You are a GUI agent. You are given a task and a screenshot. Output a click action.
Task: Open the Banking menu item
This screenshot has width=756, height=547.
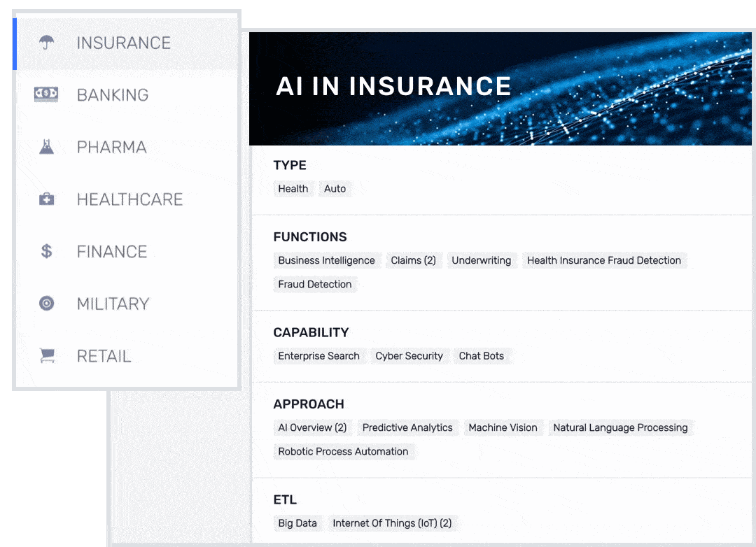pos(112,95)
